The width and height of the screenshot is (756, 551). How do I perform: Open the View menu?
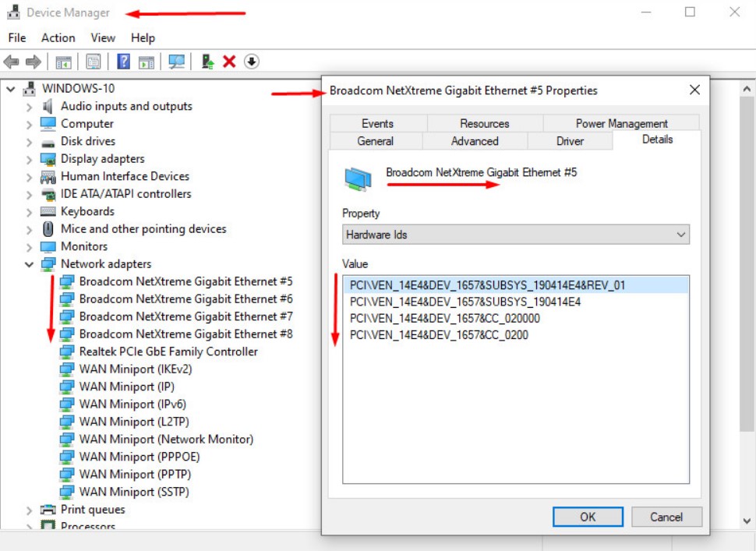[103, 37]
